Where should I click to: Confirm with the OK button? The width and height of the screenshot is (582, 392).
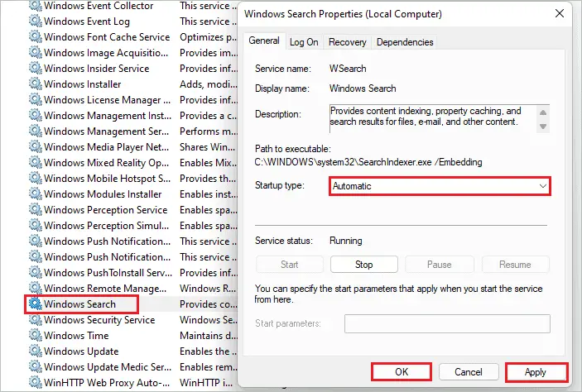point(402,372)
